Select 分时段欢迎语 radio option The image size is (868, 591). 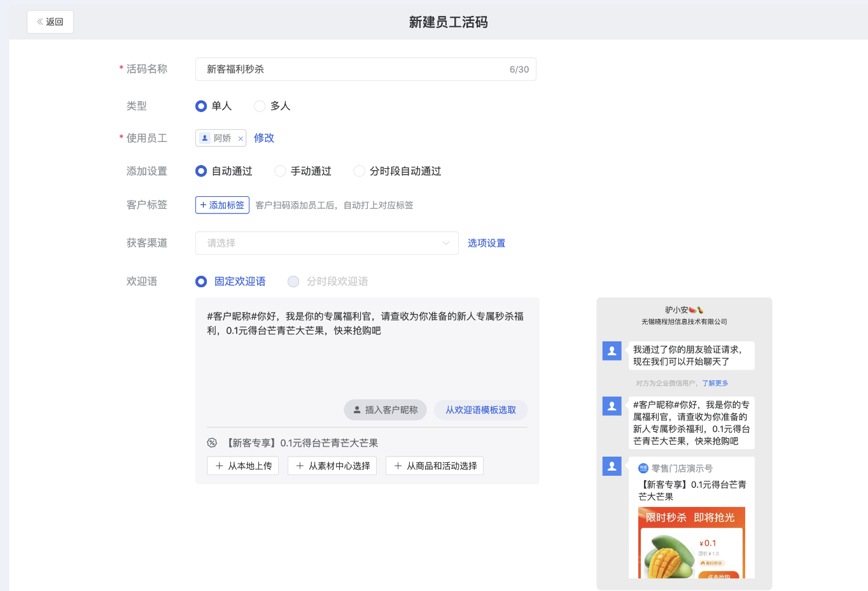293,281
